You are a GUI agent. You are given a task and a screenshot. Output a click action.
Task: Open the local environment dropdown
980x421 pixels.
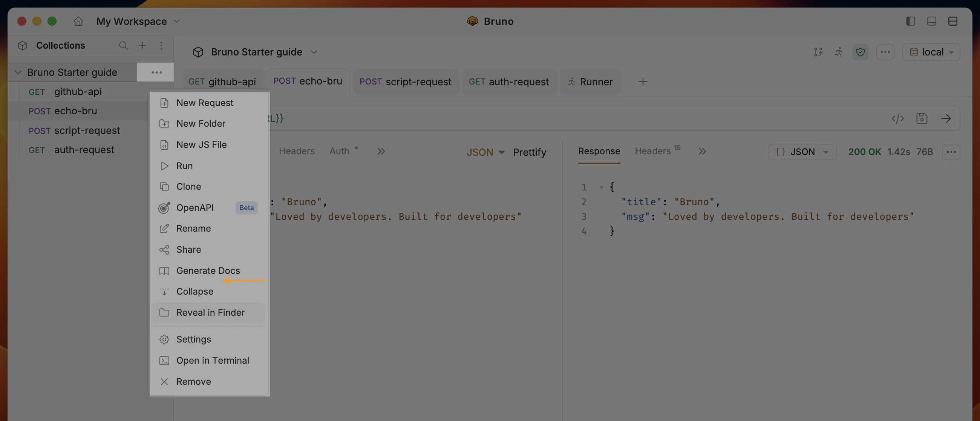point(931,52)
